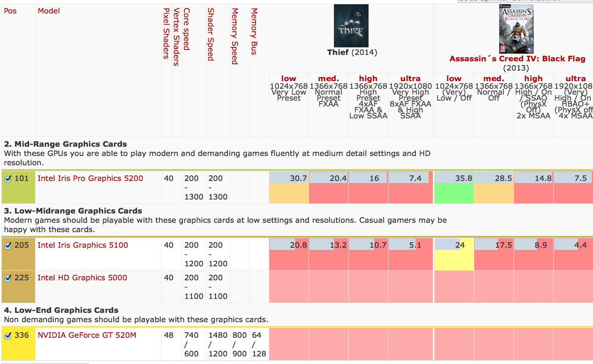Toggle the Intel HD Graphics 5000 checkbox

pyautogui.click(x=8, y=278)
